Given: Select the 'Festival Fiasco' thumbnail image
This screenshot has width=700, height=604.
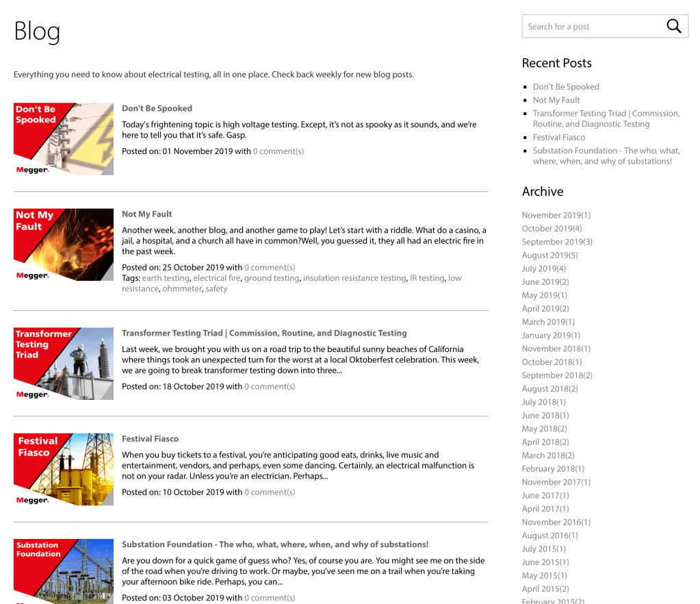Looking at the screenshot, I should tap(64, 469).
